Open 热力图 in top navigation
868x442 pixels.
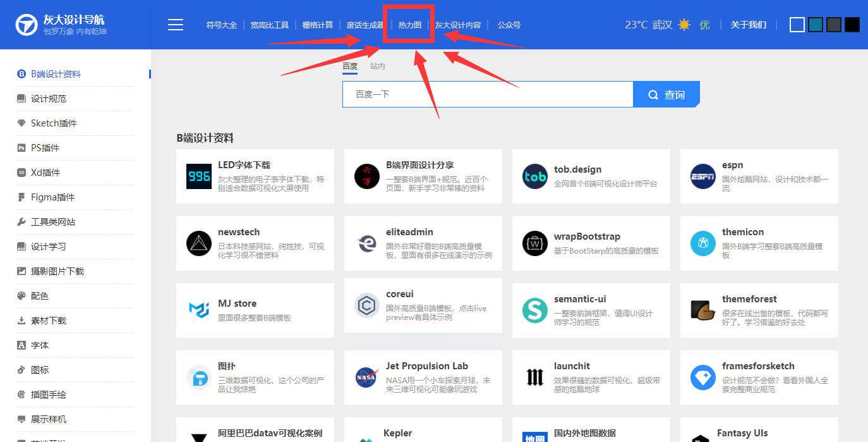coord(409,25)
